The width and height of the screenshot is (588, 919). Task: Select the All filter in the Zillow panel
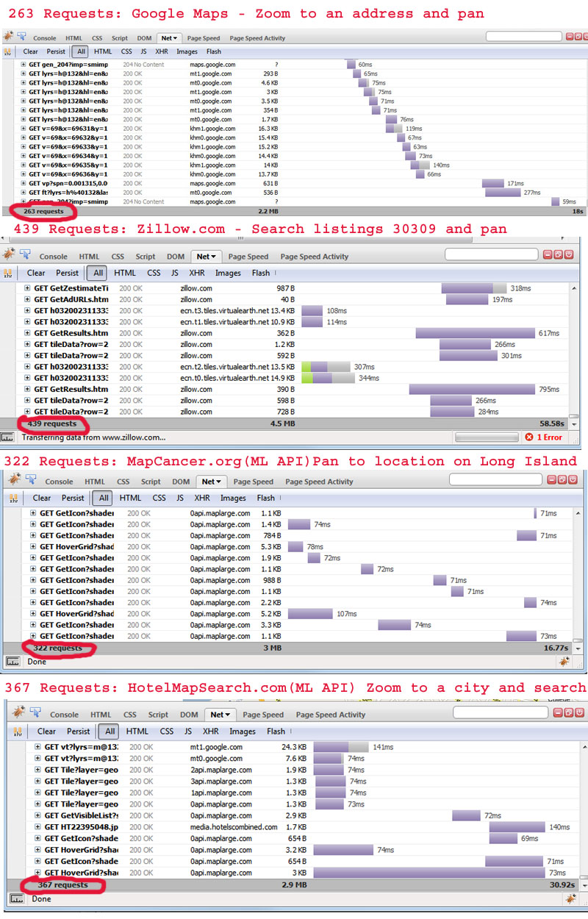pos(97,273)
